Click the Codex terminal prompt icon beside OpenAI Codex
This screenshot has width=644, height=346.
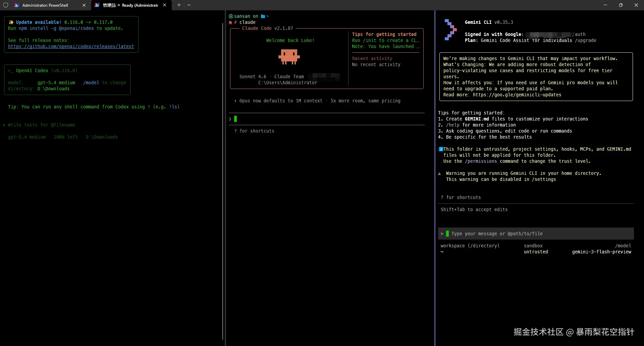coord(11,70)
